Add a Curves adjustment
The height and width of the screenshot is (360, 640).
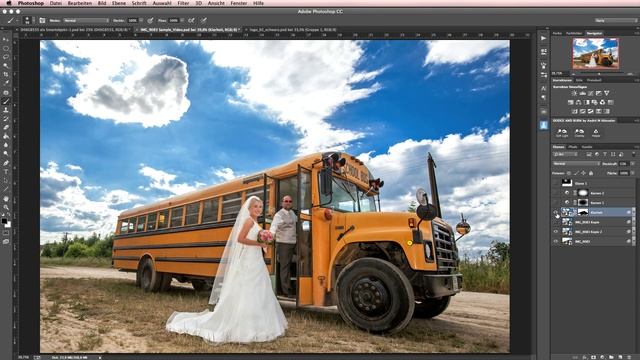click(x=590, y=93)
